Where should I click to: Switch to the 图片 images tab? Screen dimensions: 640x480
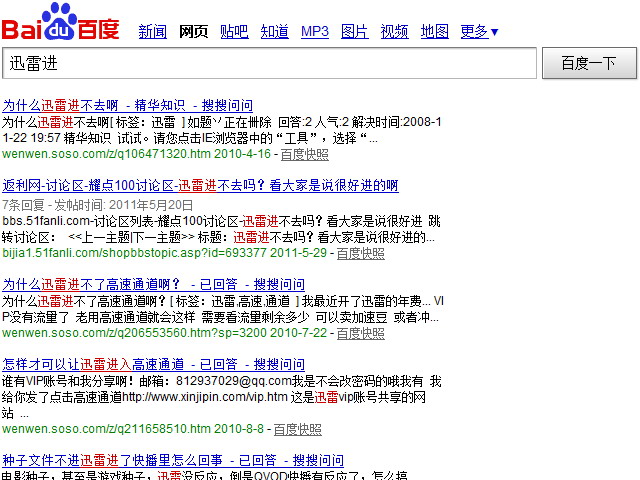[355, 31]
